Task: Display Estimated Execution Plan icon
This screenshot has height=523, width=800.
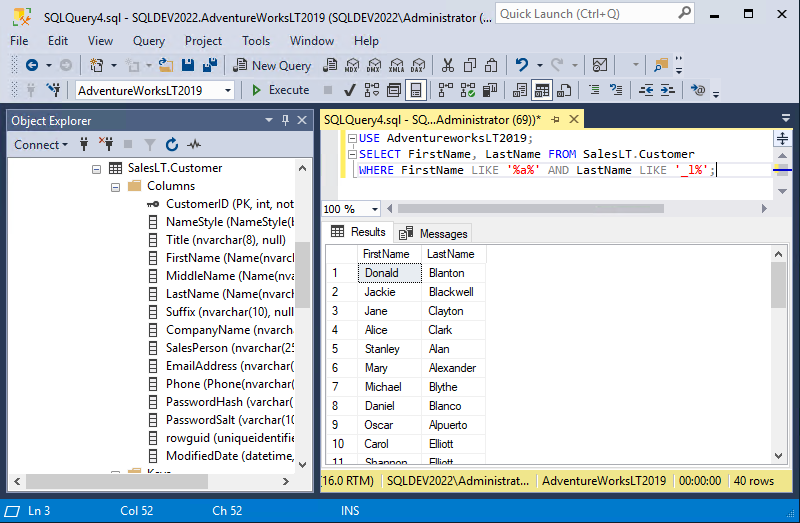Action: pyautogui.click(x=372, y=90)
